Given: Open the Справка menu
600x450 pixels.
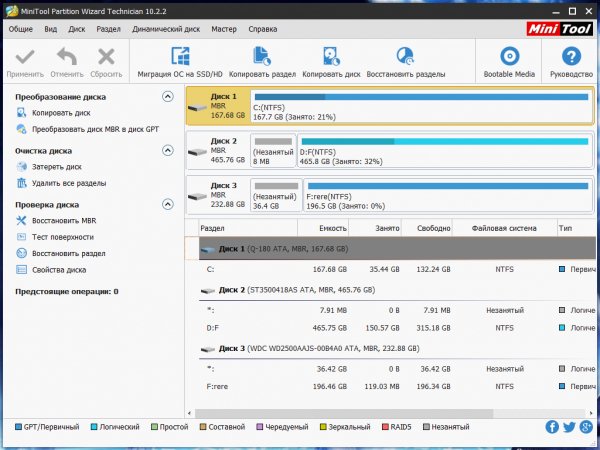Looking at the screenshot, I should (262, 29).
